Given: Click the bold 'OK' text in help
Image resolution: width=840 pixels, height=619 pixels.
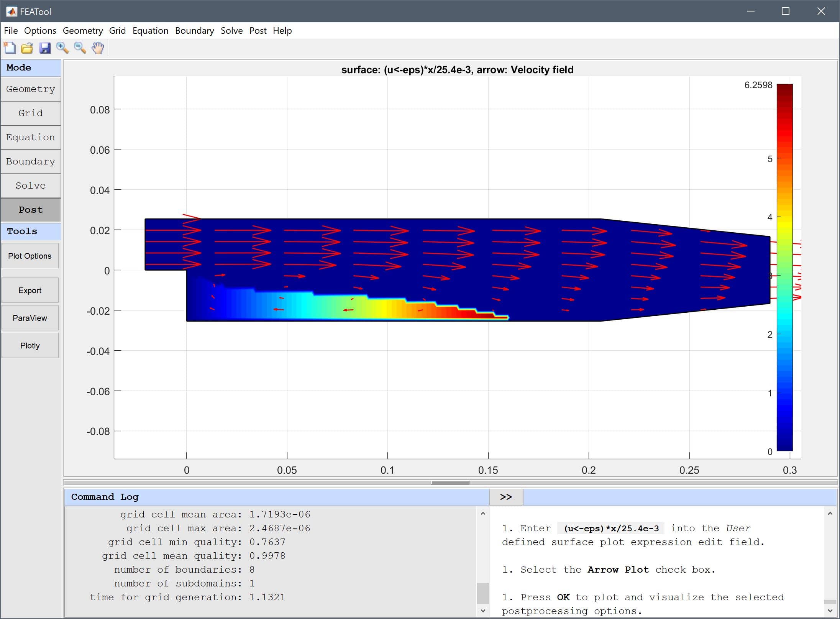Looking at the screenshot, I should (x=563, y=597).
